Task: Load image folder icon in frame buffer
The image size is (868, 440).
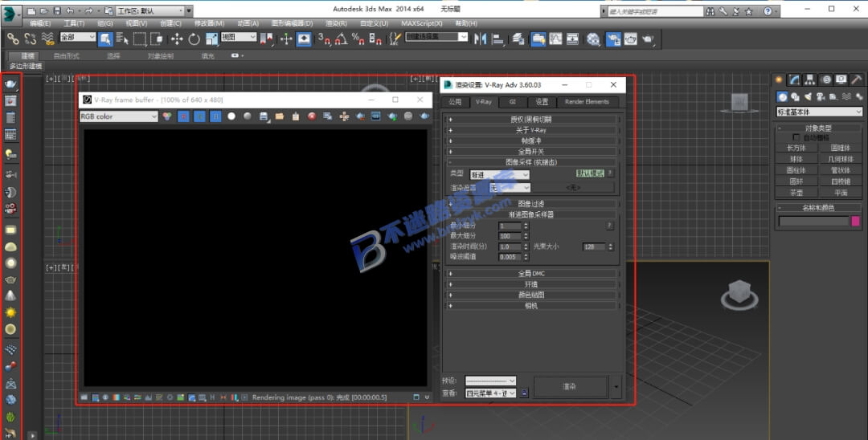Action: point(280,116)
